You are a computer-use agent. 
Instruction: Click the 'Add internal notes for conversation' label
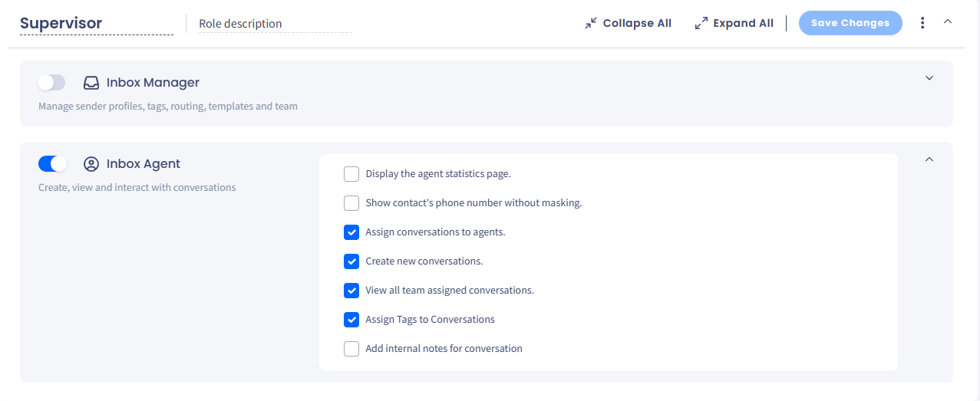tap(444, 349)
